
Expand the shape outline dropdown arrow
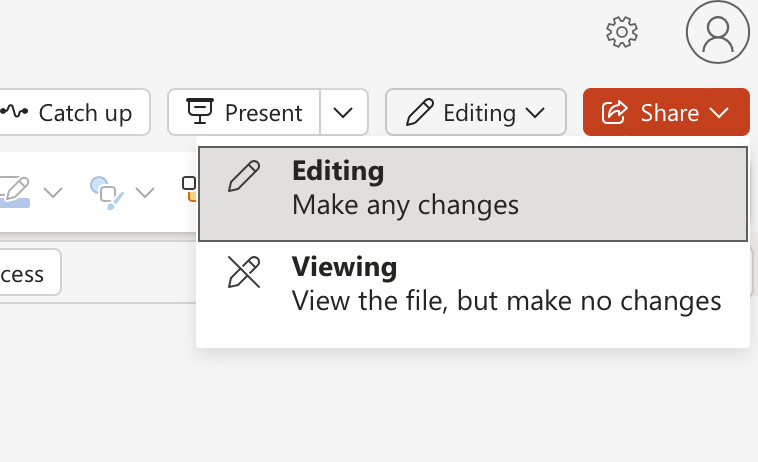(x=53, y=191)
